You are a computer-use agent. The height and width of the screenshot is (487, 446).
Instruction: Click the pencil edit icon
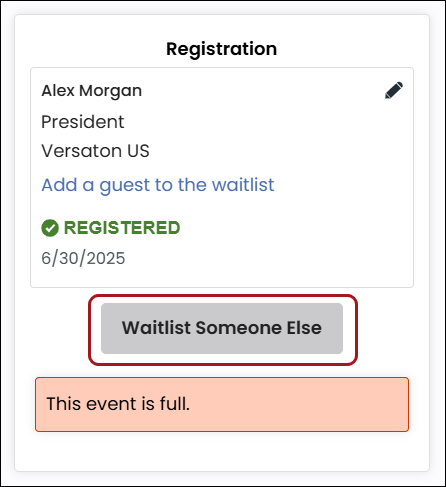click(394, 90)
